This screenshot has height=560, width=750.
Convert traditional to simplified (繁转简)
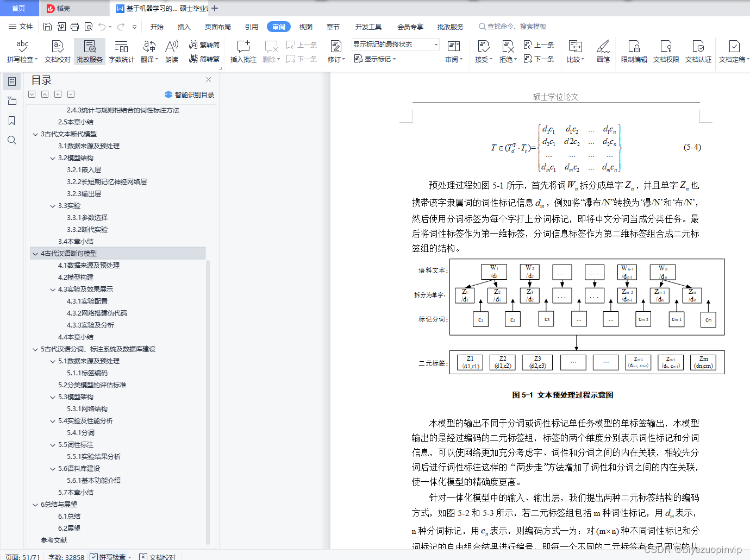pyautogui.click(x=204, y=45)
